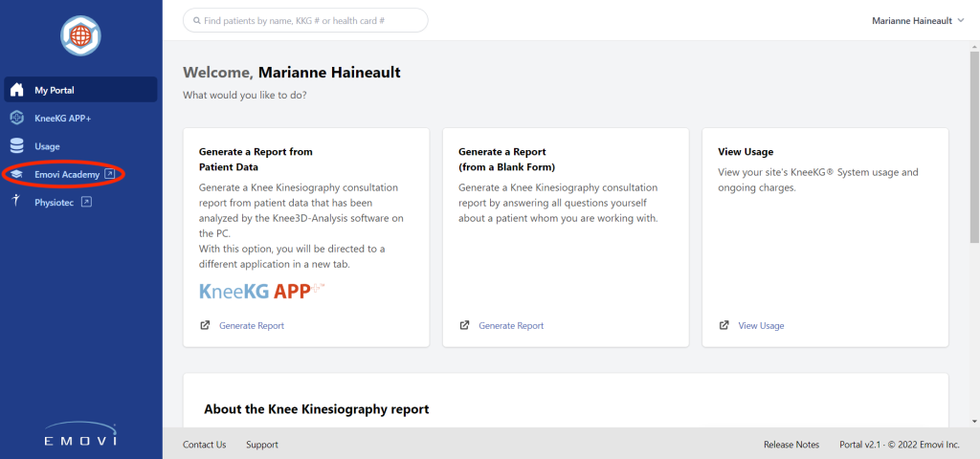Open the My Portal menu item
Viewport: 980px width, 459px height.
[80, 89]
